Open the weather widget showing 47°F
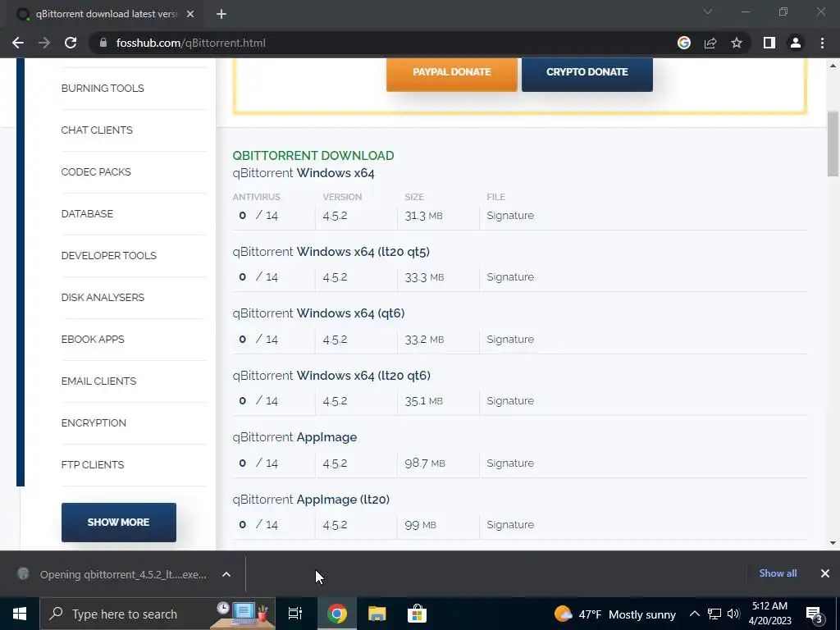Screen dimensions: 840x630 point(615,614)
